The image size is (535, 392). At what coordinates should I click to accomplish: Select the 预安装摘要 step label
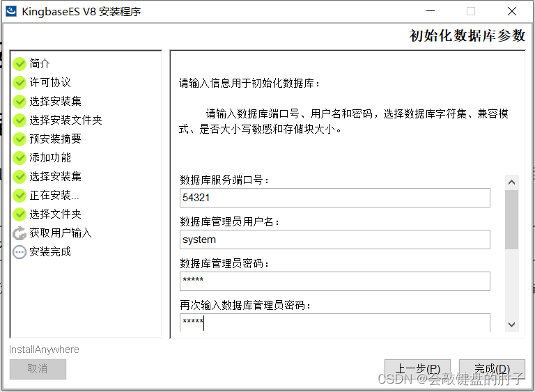tap(55, 139)
